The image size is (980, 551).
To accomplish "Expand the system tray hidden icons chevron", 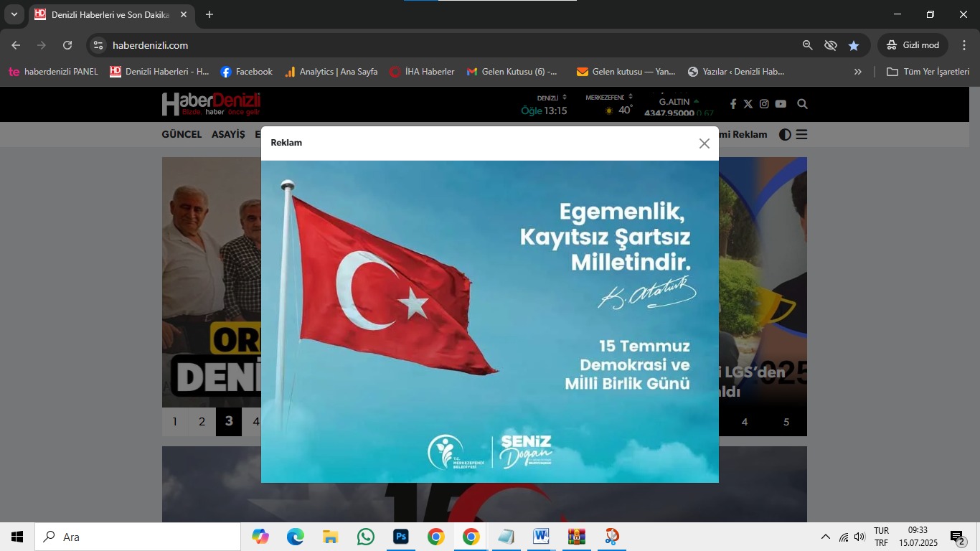I will point(825,537).
